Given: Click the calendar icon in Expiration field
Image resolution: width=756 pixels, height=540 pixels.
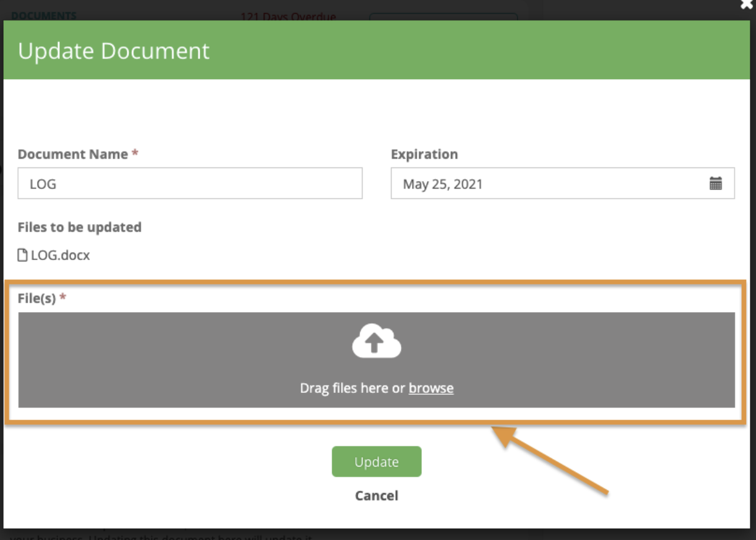Looking at the screenshot, I should coord(715,184).
